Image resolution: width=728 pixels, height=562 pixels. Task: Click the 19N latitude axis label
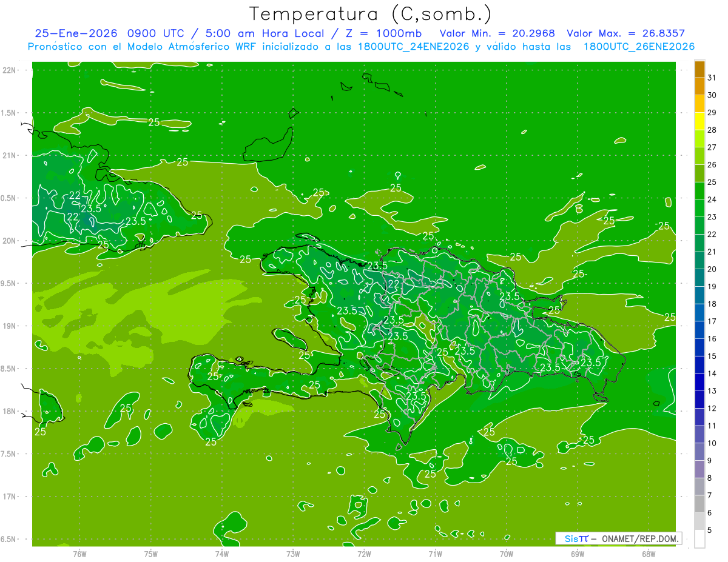point(10,326)
